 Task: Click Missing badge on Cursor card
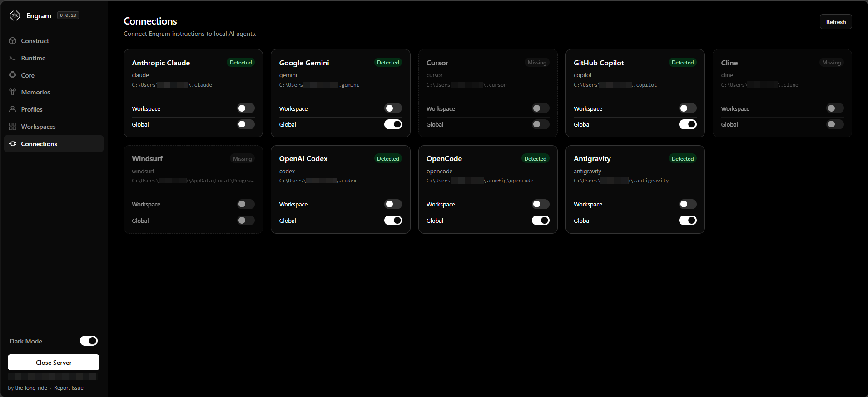pos(537,63)
